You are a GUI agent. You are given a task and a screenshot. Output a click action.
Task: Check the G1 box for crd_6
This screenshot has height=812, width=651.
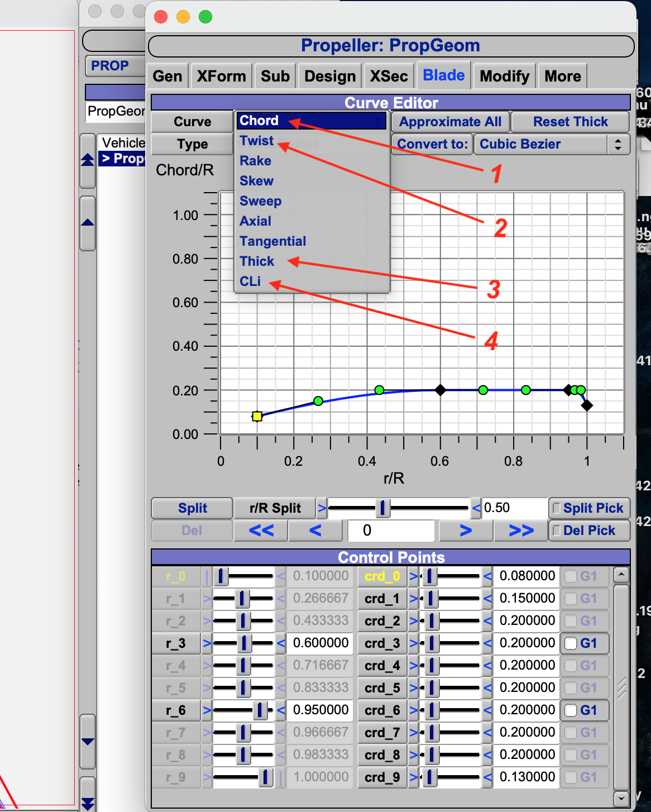pos(571,710)
